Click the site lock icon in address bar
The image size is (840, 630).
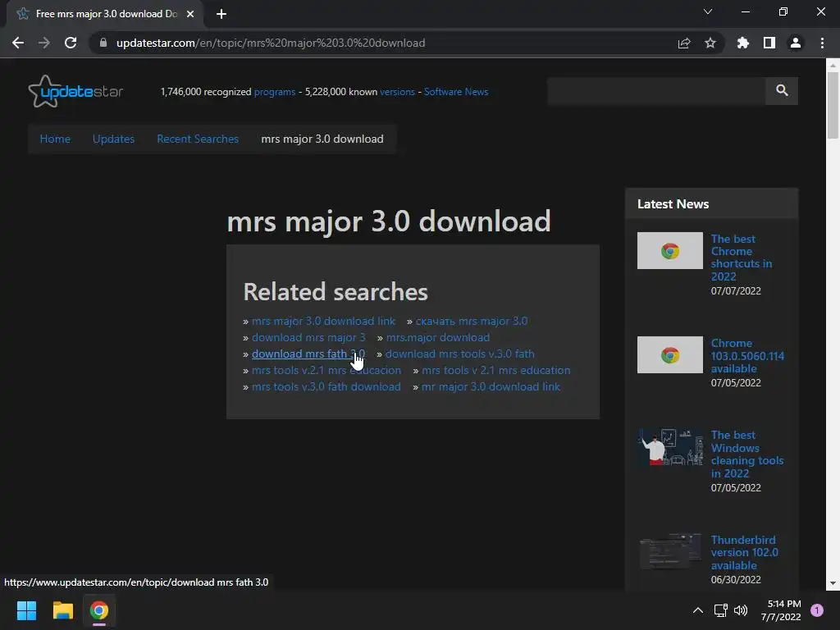tap(103, 43)
